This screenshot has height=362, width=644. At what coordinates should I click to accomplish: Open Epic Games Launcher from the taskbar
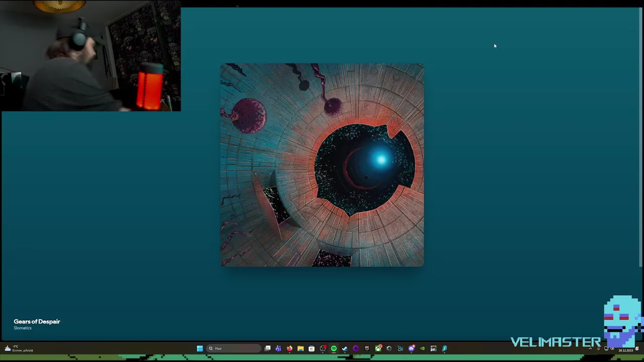[x=367, y=348]
